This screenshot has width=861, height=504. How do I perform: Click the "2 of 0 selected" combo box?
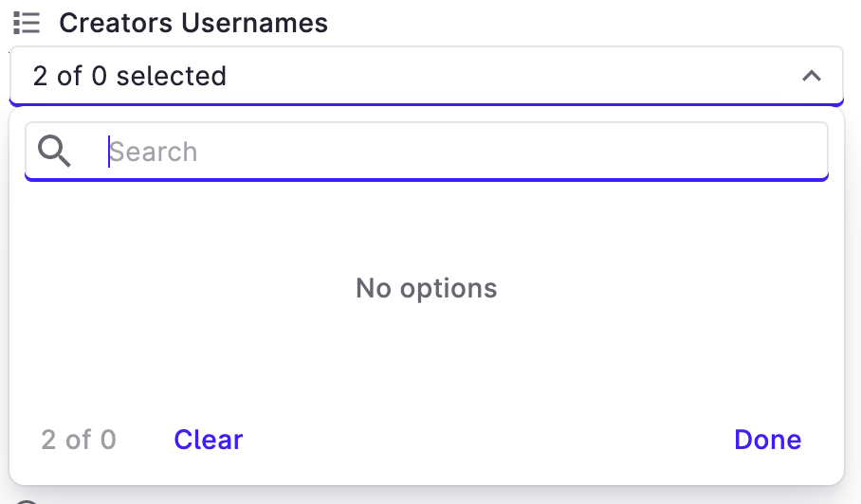(426, 76)
